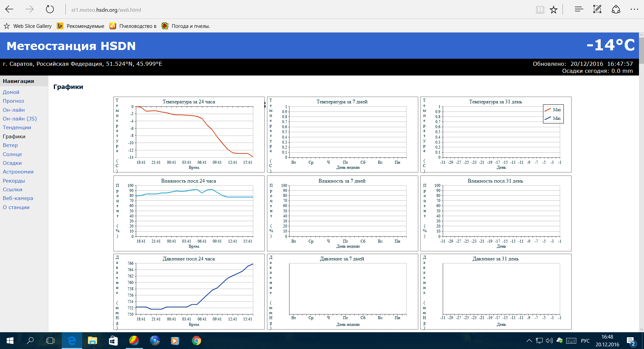Open Google Chrome from taskbar
The image size is (644, 349).
coord(196,341)
